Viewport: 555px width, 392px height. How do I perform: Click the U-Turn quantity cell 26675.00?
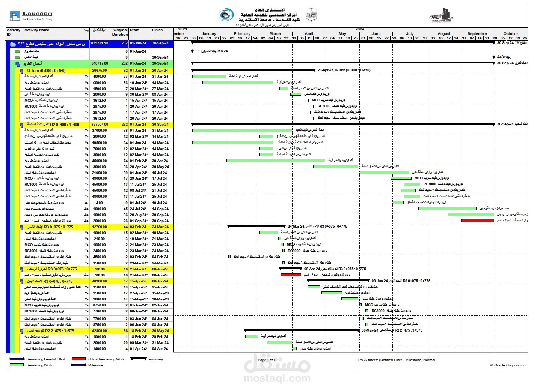100,71
